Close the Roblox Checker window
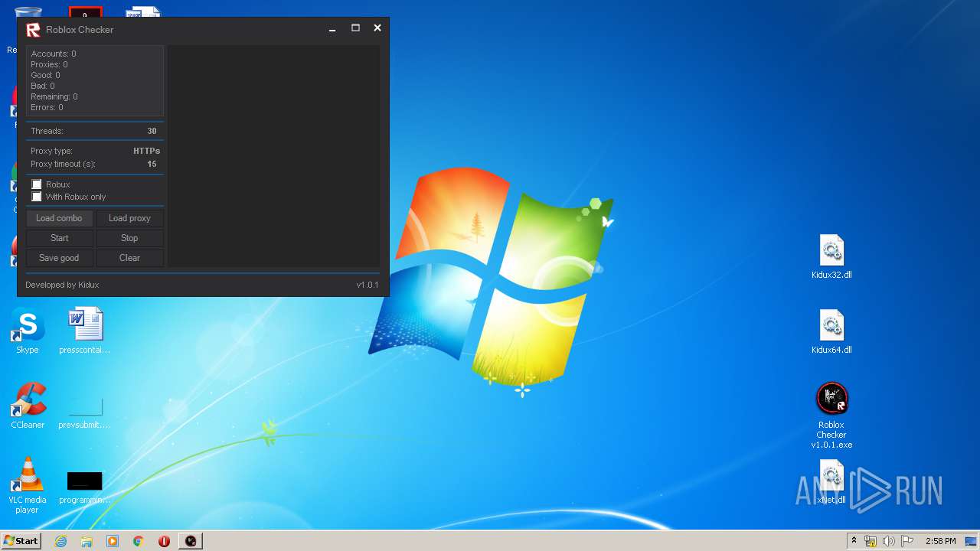This screenshot has width=980, height=551. 377,28
